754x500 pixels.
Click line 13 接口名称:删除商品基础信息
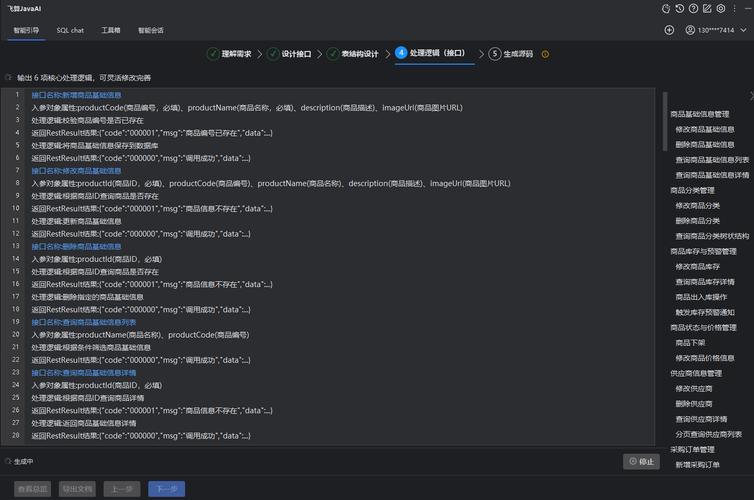tap(76, 247)
